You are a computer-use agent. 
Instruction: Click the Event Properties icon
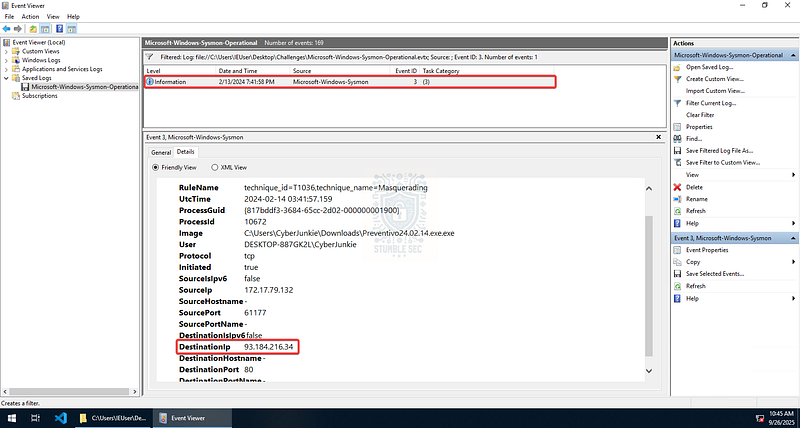(677, 250)
